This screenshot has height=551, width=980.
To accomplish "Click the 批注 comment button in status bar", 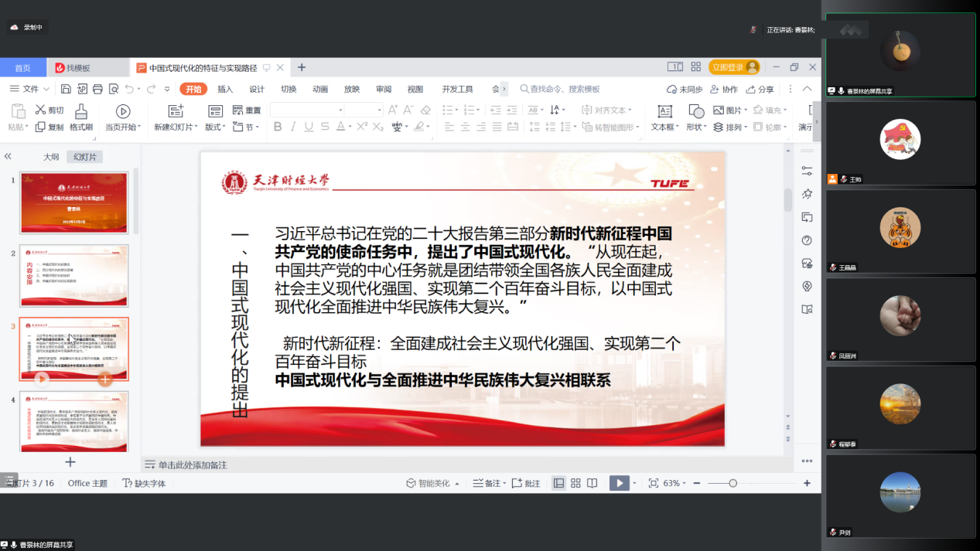I will click(526, 483).
